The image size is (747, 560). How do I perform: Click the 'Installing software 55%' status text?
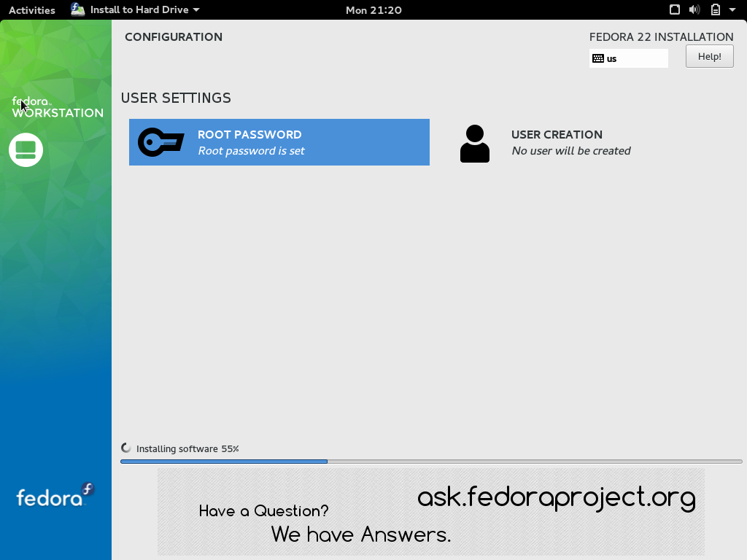[187, 448]
